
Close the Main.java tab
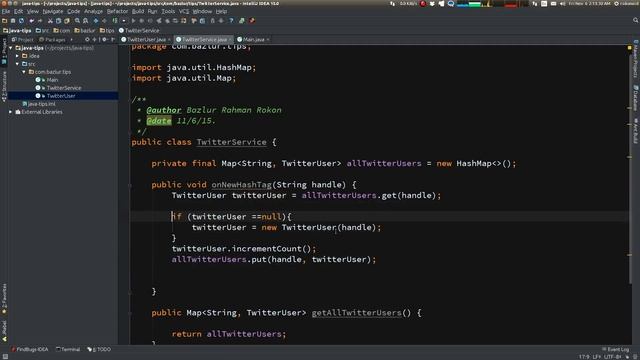pos(268,40)
